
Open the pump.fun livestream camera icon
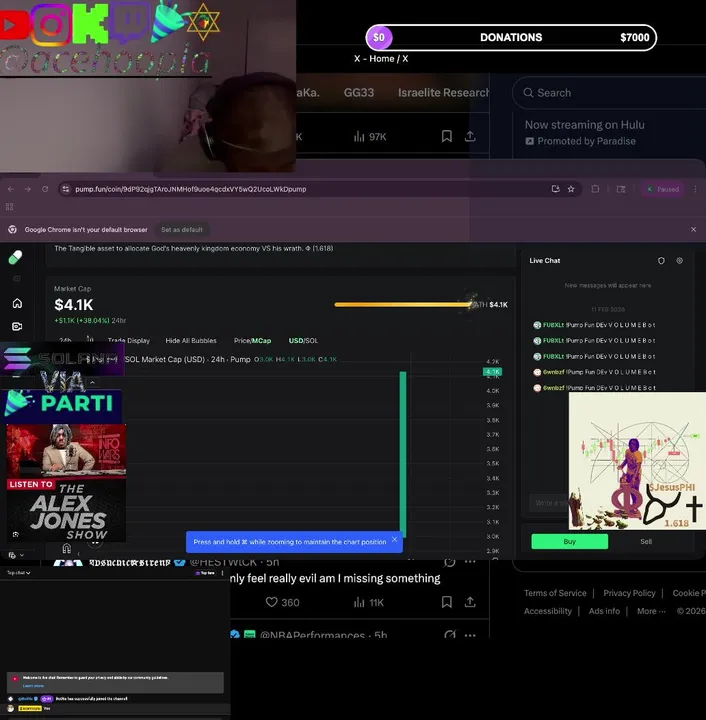click(17, 326)
